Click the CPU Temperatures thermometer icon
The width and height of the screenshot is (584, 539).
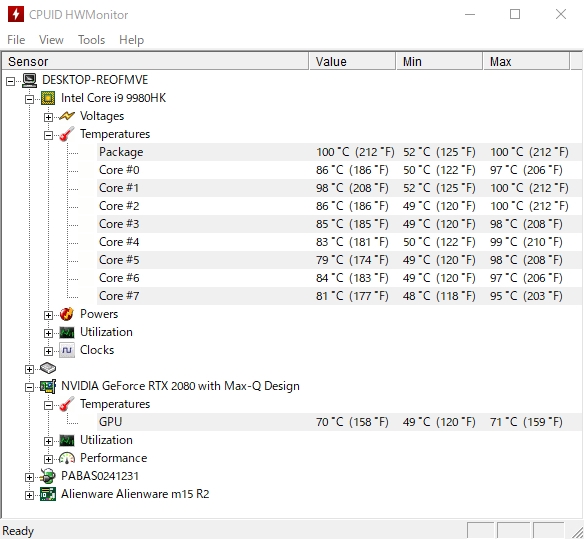67,134
